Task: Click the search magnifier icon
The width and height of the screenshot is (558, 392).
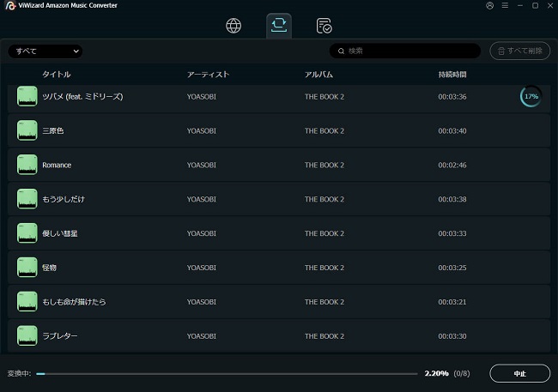Action: coord(341,51)
